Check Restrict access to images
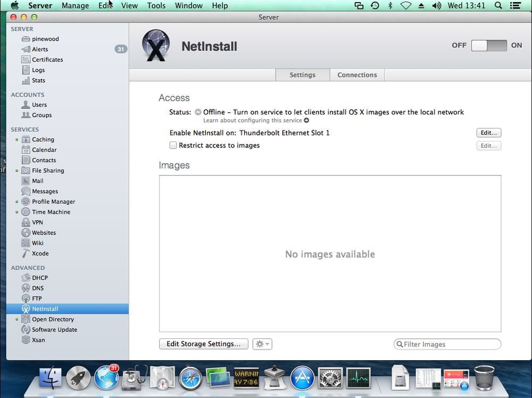The width and height of the screenshot is (532, 398). [x=173, y=145]
